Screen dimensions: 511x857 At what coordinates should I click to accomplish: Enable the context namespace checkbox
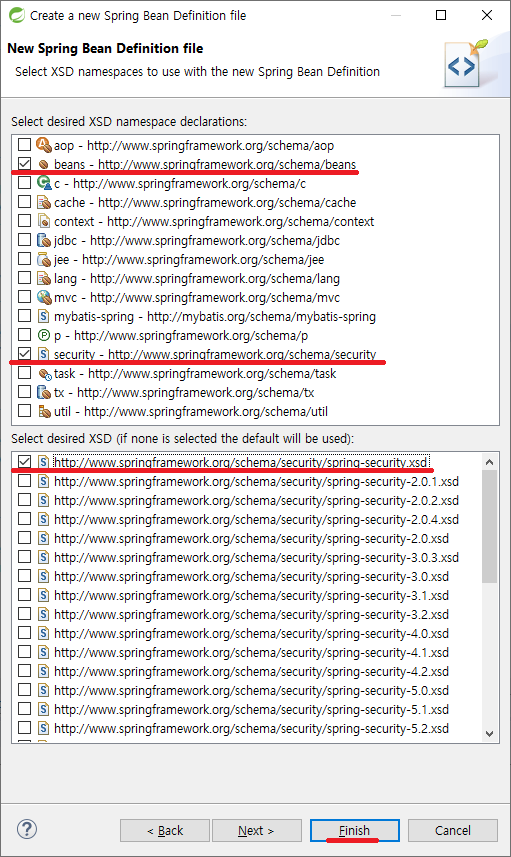tap(24, 221)
